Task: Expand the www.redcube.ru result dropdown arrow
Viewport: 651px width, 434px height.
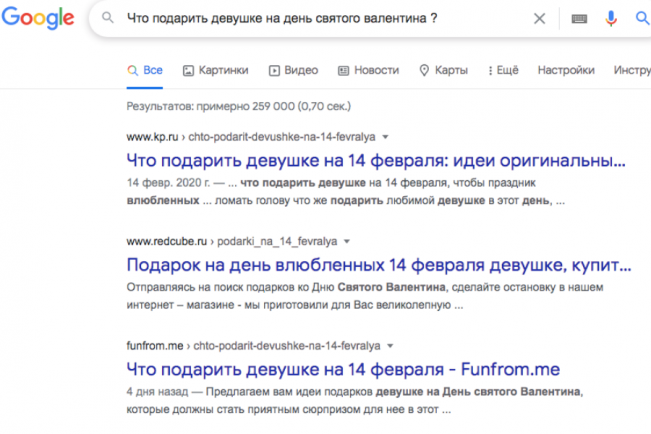Action: [347, 242]
